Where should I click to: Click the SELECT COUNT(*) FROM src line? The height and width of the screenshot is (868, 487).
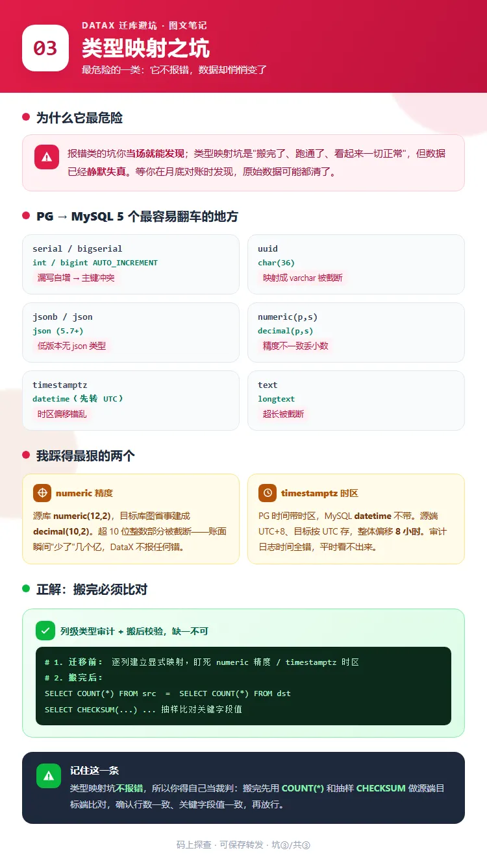tap(168, 693)
